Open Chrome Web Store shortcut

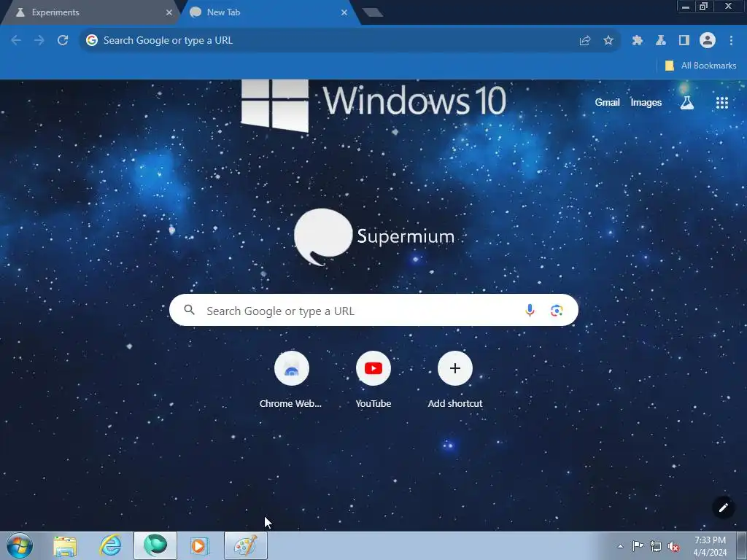(291, 380)
